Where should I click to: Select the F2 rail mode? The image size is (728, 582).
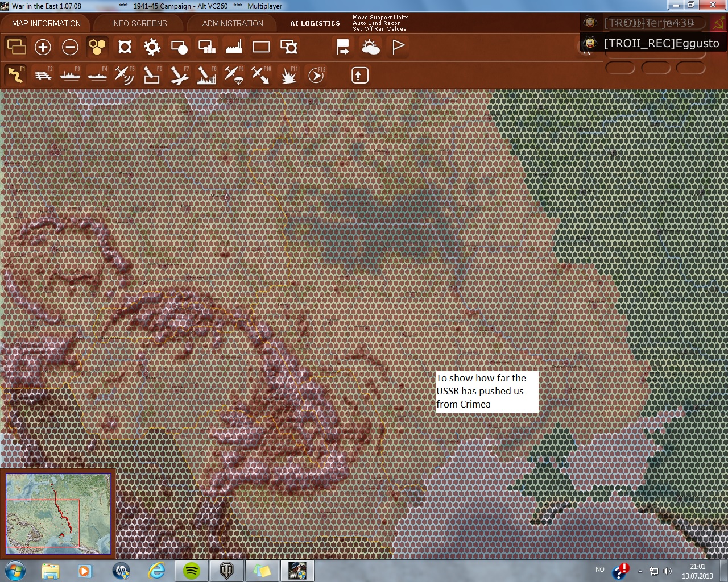43,75
